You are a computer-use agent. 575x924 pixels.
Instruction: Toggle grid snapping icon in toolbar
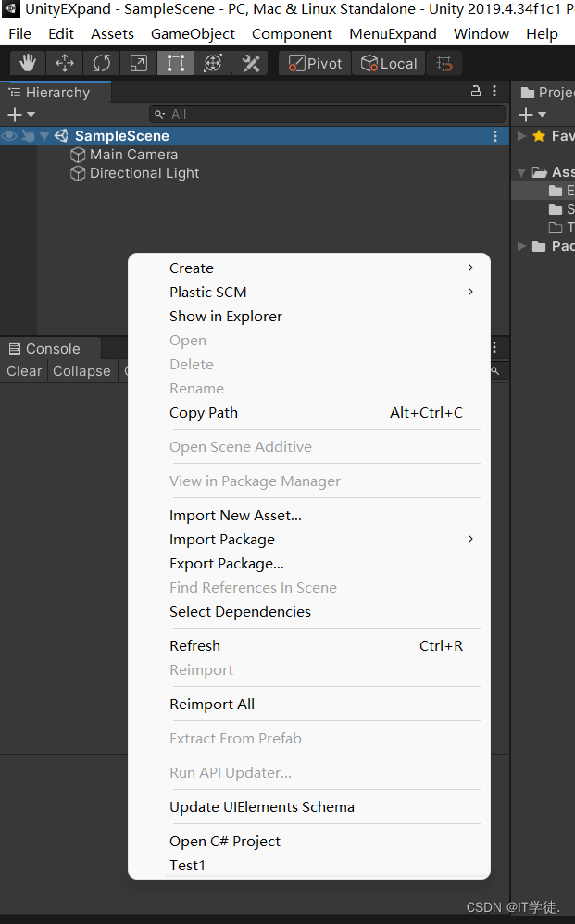click(444, 64)
